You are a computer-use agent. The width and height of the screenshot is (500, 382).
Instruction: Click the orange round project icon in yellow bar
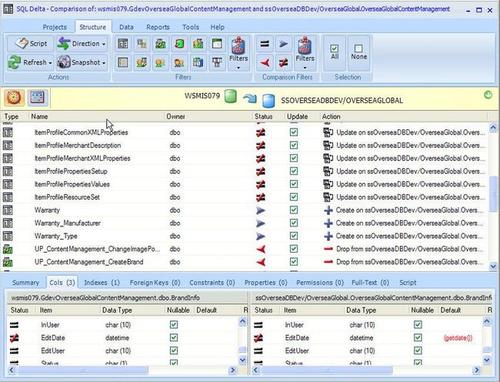click(14, 98)
